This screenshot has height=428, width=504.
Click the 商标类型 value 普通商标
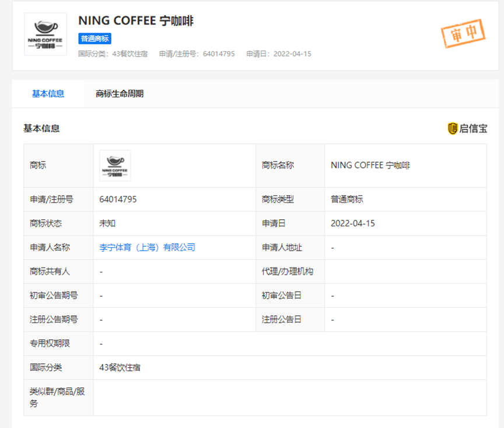tap(346, 199)
